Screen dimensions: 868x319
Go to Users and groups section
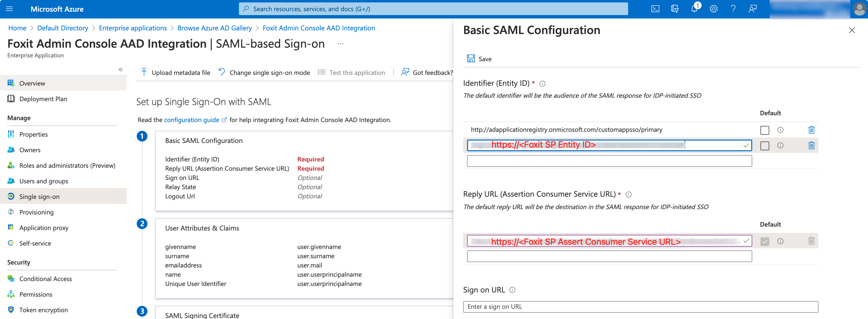pyautogui.click(x=44, y=181)
